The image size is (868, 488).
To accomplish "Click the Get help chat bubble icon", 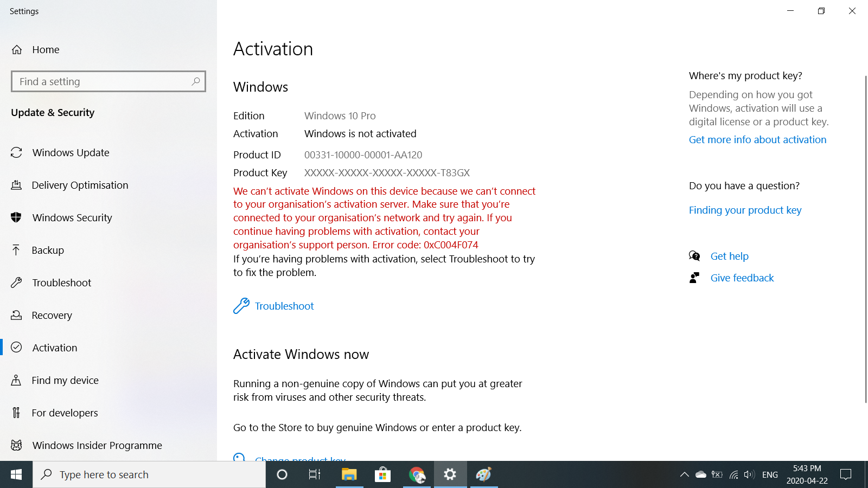I will click(694, 256).
